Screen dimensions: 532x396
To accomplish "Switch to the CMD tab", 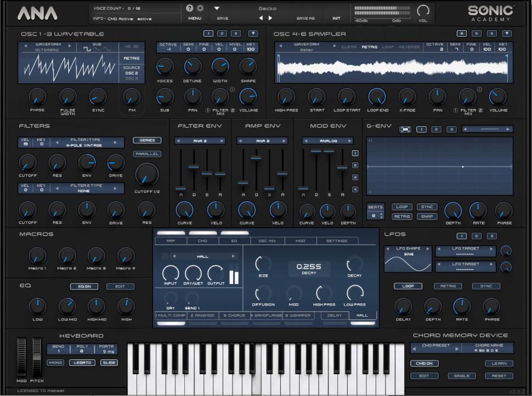I will click(x=202, y=241).
